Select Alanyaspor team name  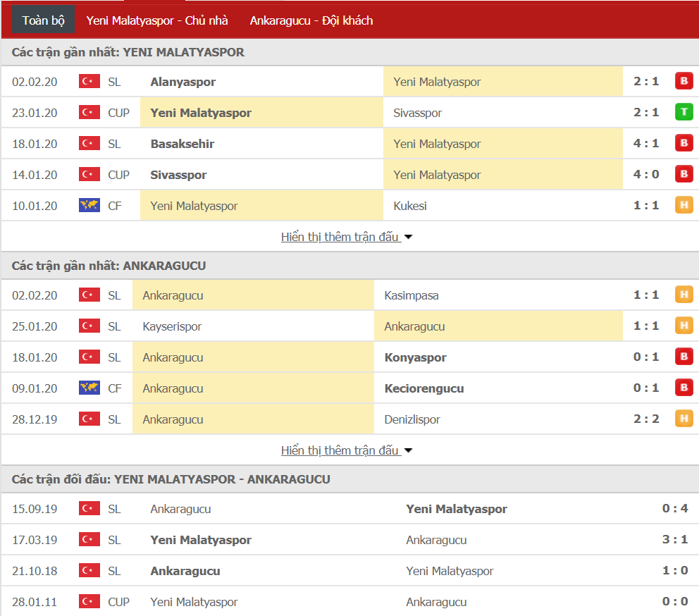[x=183, y=82]
